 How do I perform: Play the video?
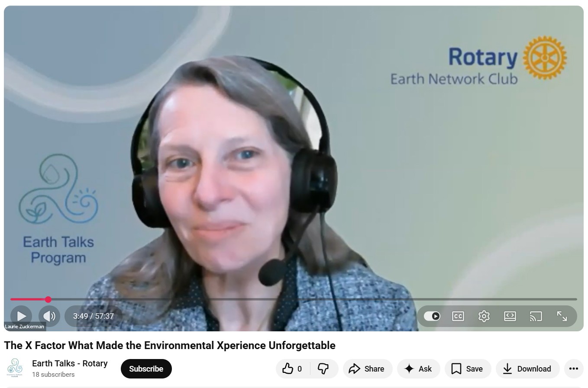[x=21, y=316]
